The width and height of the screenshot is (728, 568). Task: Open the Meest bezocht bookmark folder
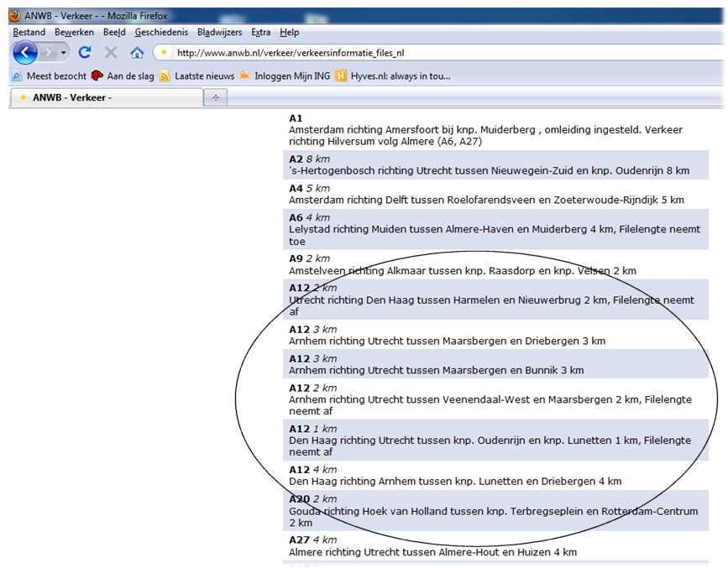click(49, 76)
